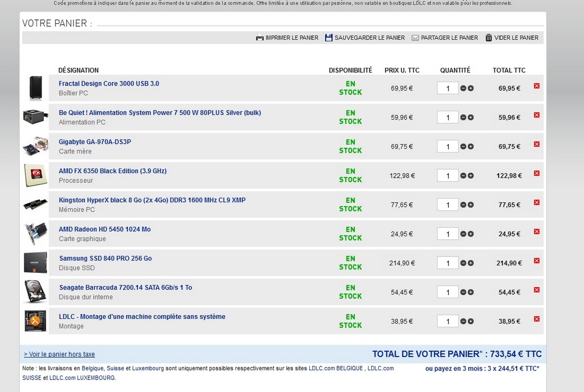
Task: Open LDLC.com LUXEMBOURG site link
Action: pyautogui.click(x=82, y=378)
